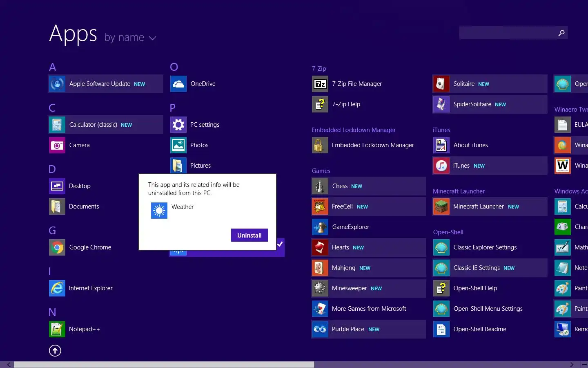Open the Pictures folder icon

pos(178,165)
